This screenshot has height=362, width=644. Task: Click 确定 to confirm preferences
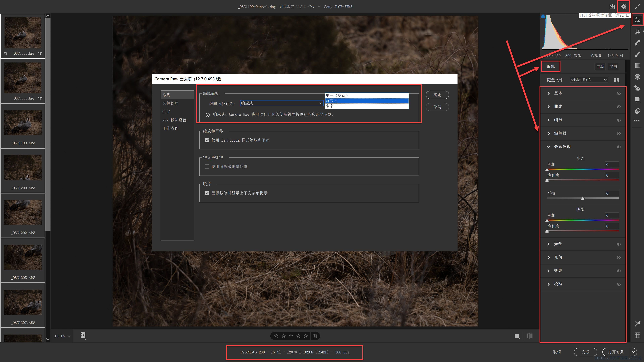click(437, 95)
